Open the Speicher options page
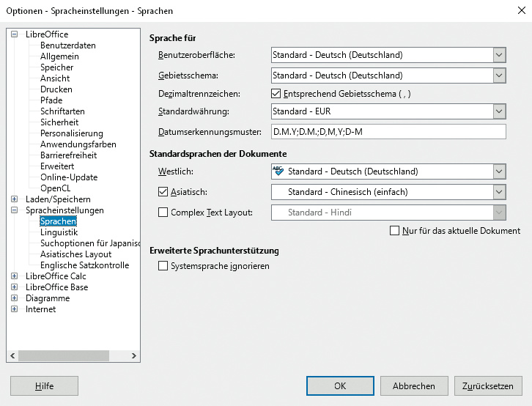The image size is (532, 406). (56, 67)
